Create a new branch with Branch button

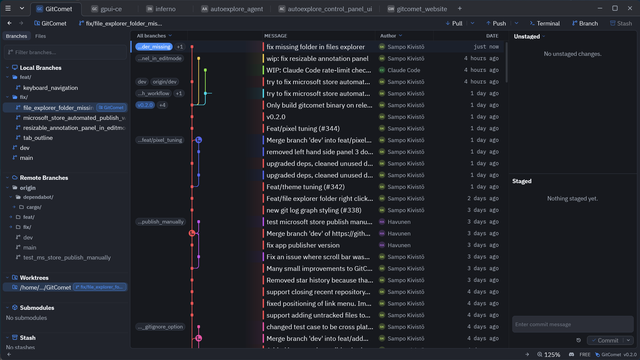coord(585,23)
